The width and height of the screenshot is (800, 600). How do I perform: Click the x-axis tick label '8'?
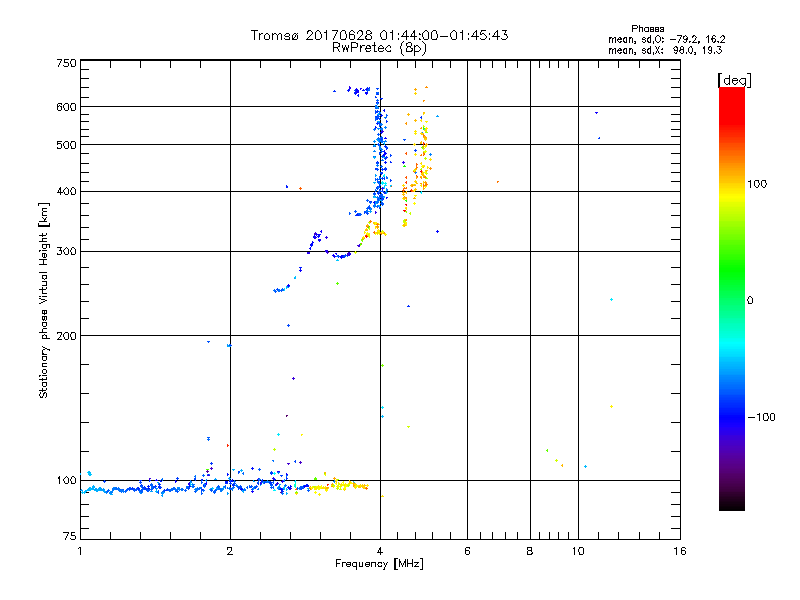click(530, 551)
